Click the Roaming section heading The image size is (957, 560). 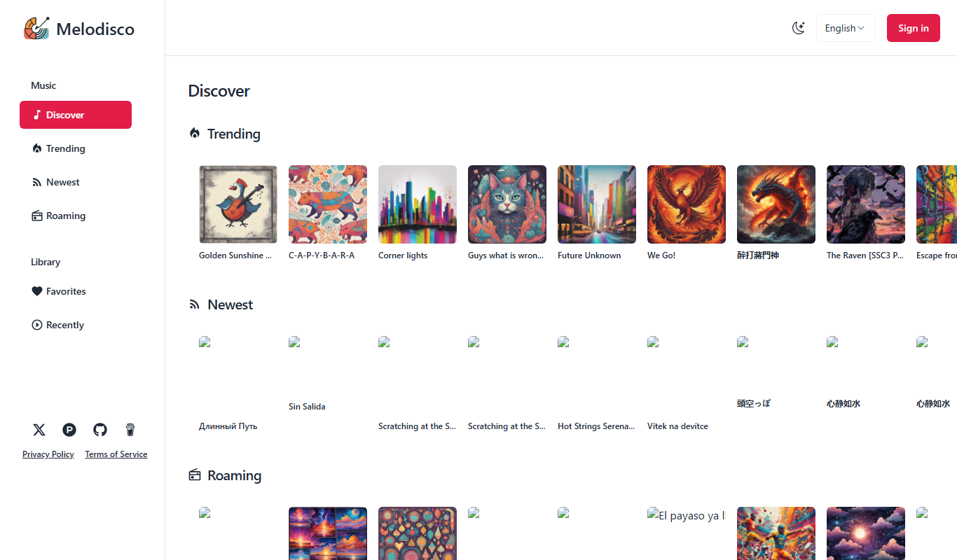point(235,475)
